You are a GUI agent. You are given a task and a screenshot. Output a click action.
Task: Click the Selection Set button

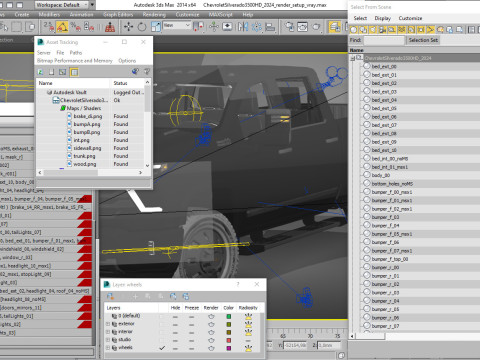[423, 40]
